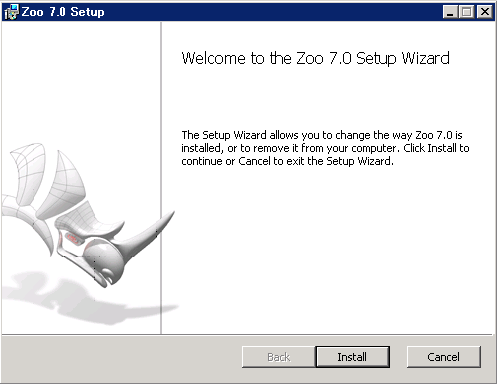
Task: Close the Zoo 7.0 Setup dialog
Action: tap(485, 12)
